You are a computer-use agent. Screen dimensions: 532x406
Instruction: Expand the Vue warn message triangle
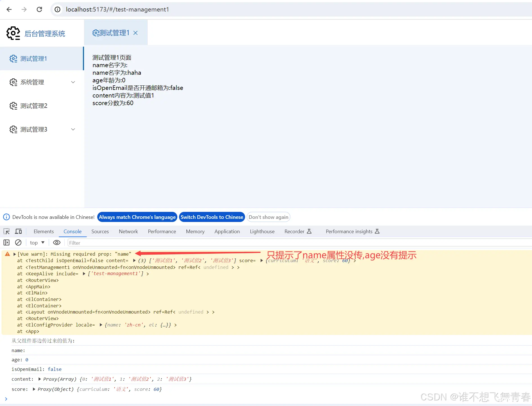(15, 254)
